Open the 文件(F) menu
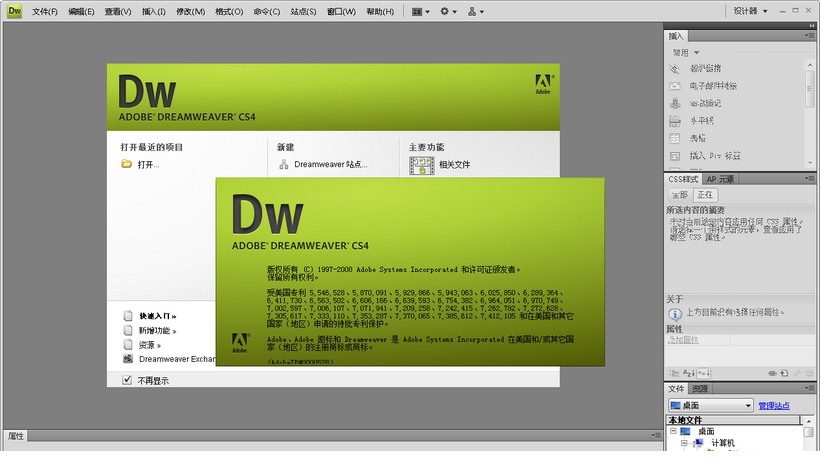Viewport: 820px width, 469px height. tap(44, 12)
